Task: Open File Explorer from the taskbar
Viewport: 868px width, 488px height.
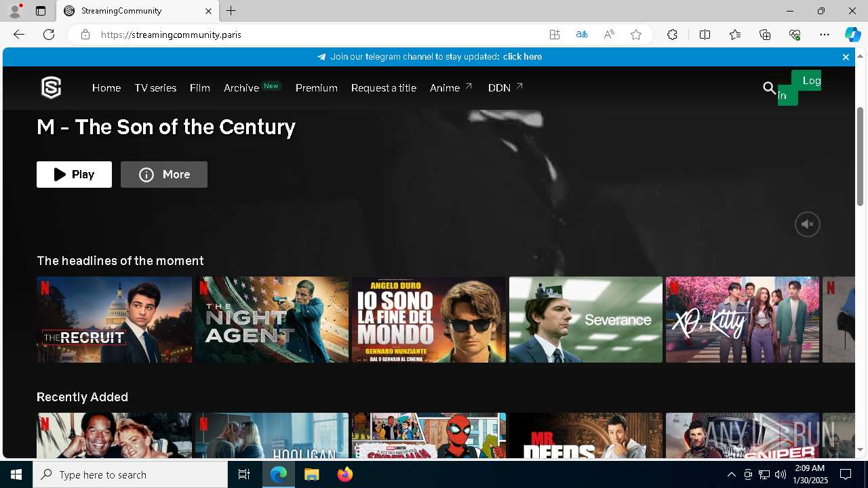Action: click(311, 474)
